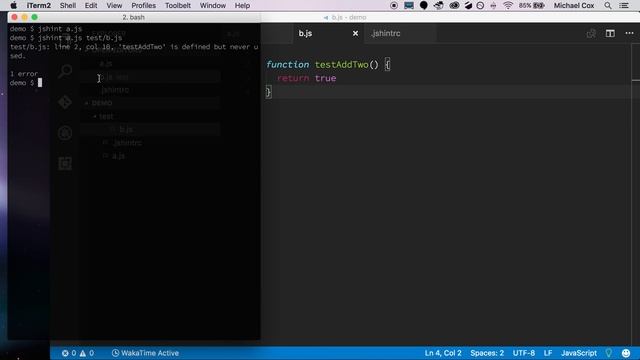
Task: Open the View menu
Action: tap(114, 6)
